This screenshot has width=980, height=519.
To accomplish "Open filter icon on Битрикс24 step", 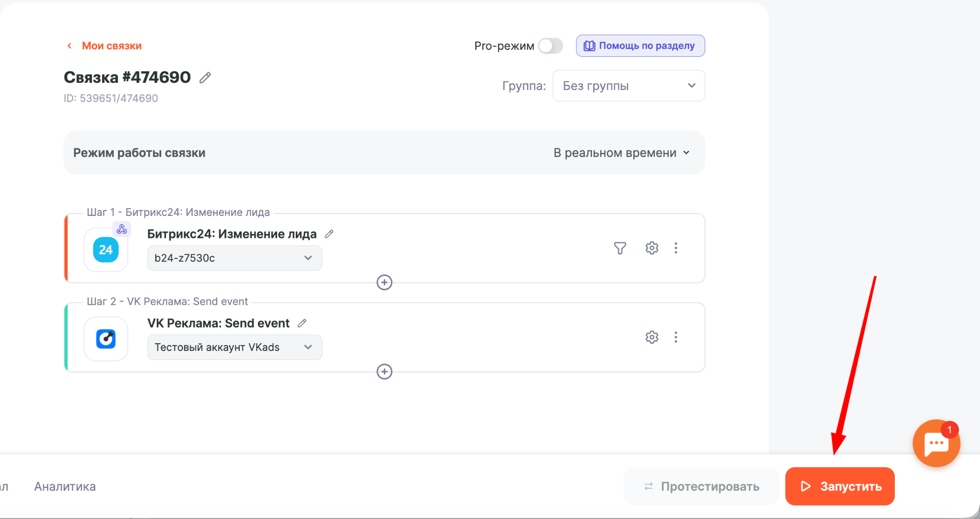I will 620,248.
